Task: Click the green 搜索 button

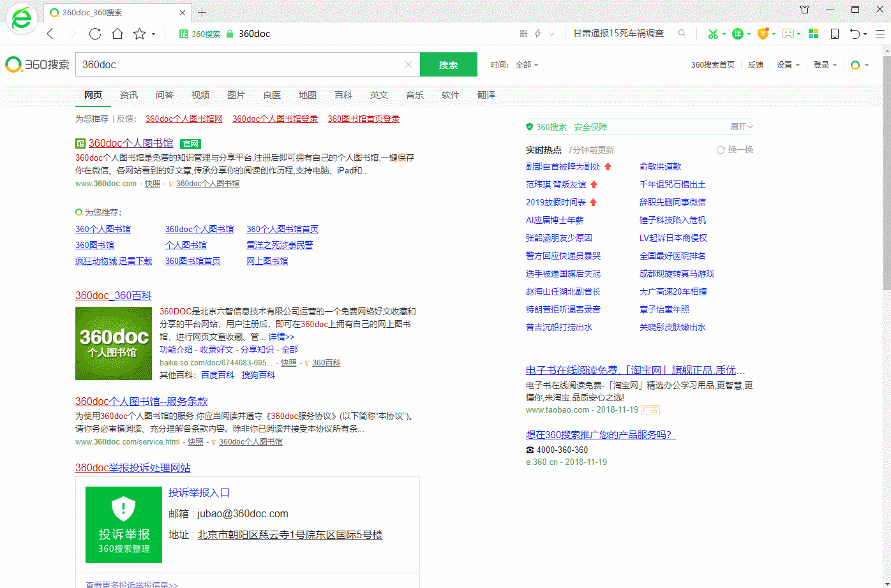Action: [x=449, y=64]
